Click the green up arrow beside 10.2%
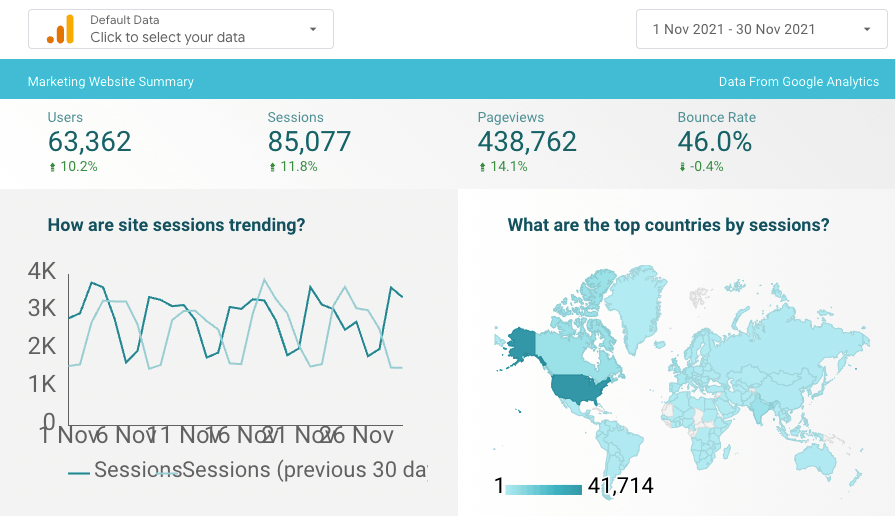Image resolution: width=895 pixels, height=516 pixels. click(53, 167)
